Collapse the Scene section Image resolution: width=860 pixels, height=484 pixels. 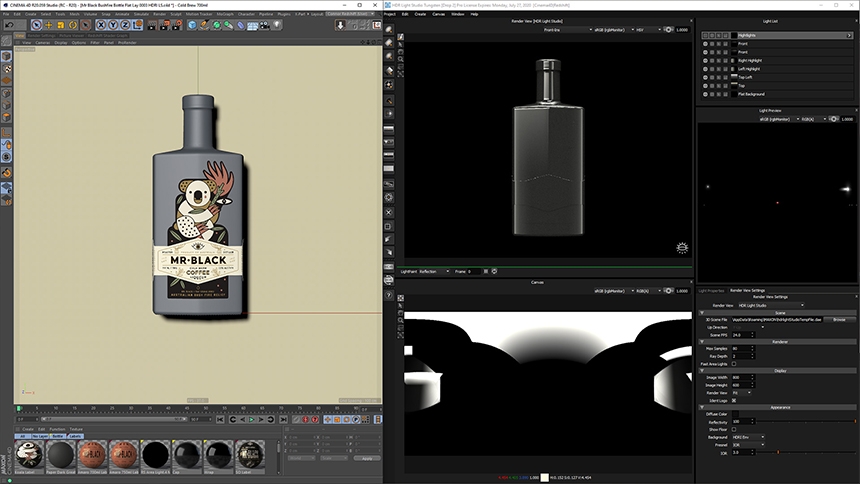[702, 313]
